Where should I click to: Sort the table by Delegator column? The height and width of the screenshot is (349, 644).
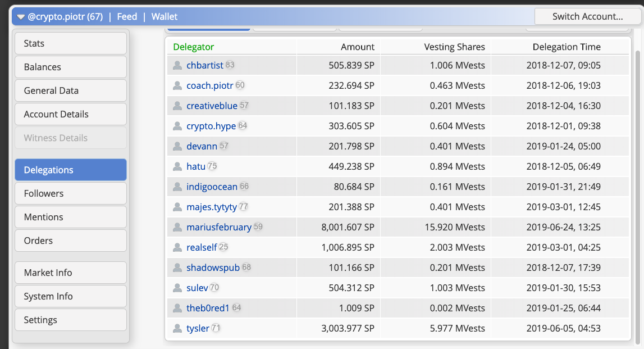point(193,47)
